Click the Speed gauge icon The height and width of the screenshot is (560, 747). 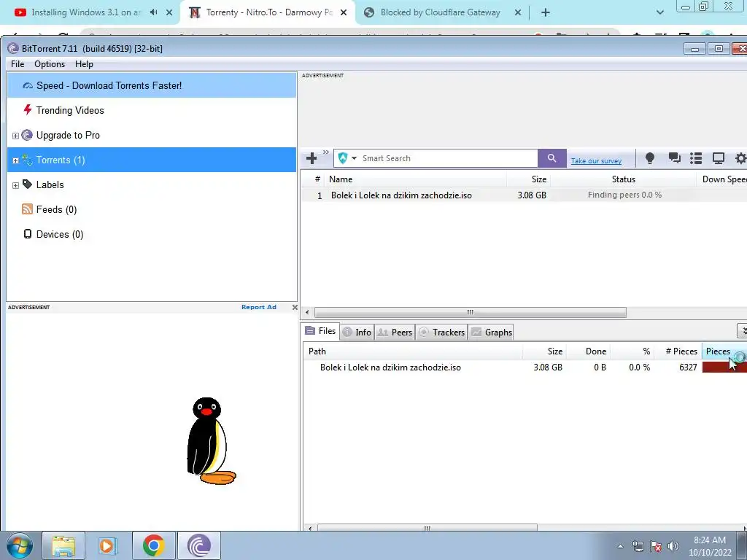[x=28, y=86]
